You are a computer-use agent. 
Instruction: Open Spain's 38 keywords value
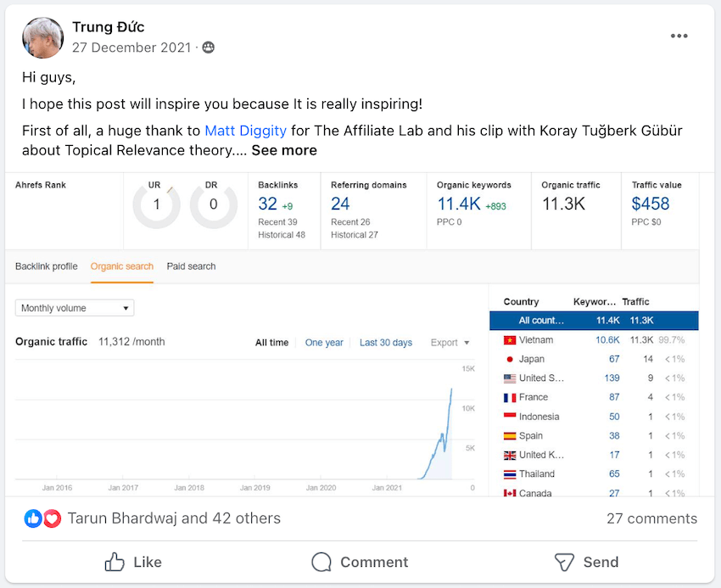click(x=614, y=436)
